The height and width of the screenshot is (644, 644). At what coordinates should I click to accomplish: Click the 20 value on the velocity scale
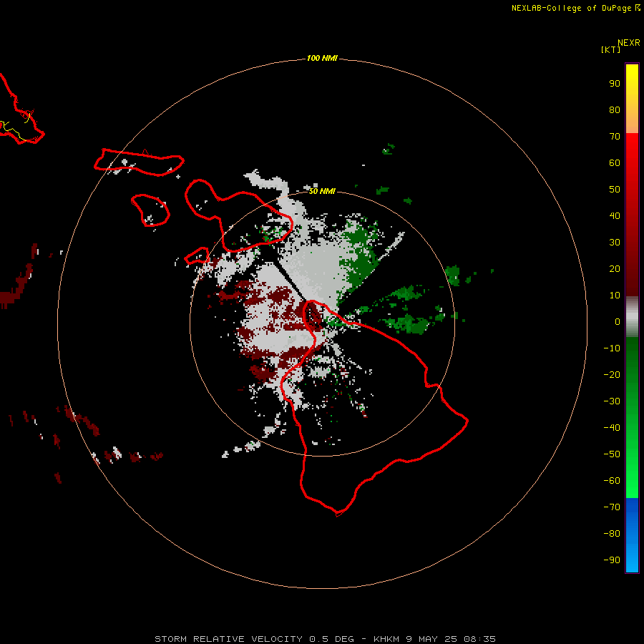[615, 269]
